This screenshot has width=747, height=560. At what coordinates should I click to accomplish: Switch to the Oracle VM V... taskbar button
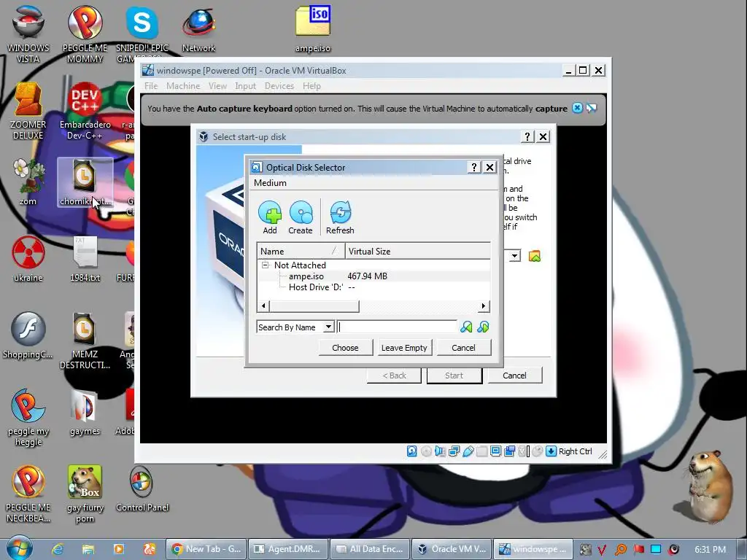(x=452, y=549)
